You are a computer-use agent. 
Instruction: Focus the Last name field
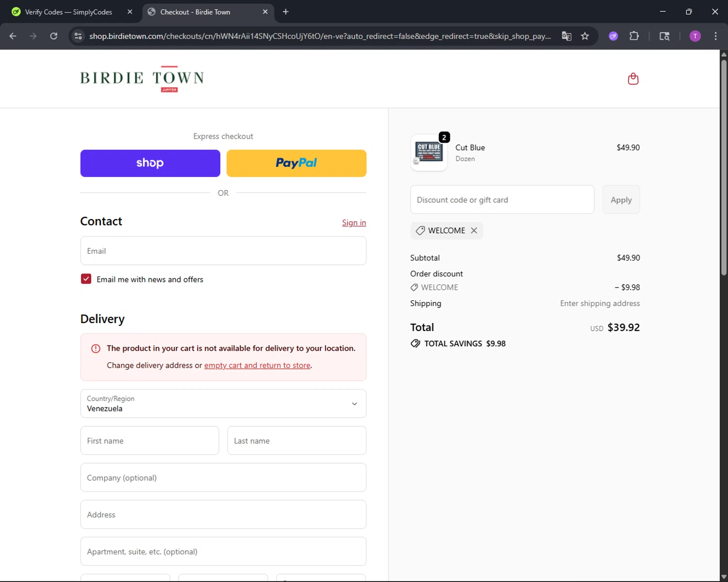(297, 440)
